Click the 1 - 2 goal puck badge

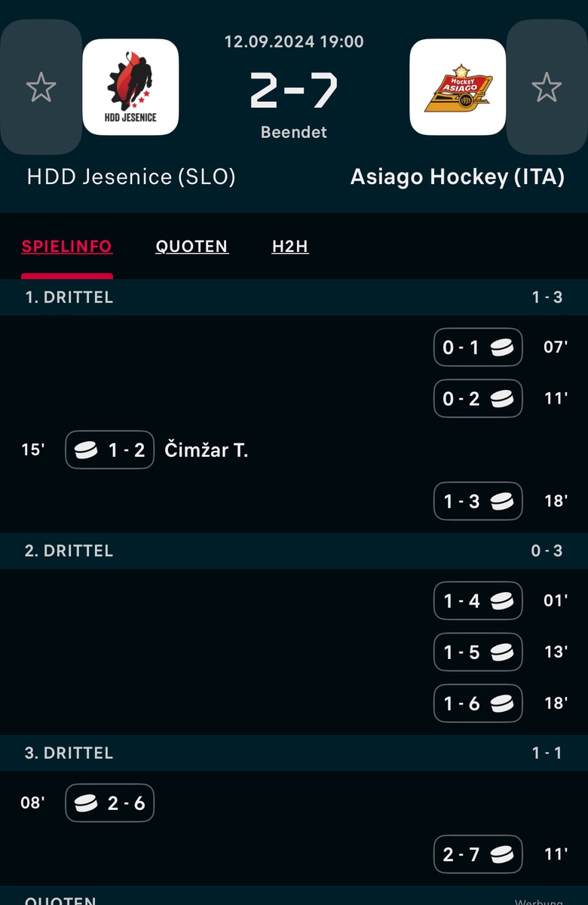pyautogui.click(x=110, y=450)
